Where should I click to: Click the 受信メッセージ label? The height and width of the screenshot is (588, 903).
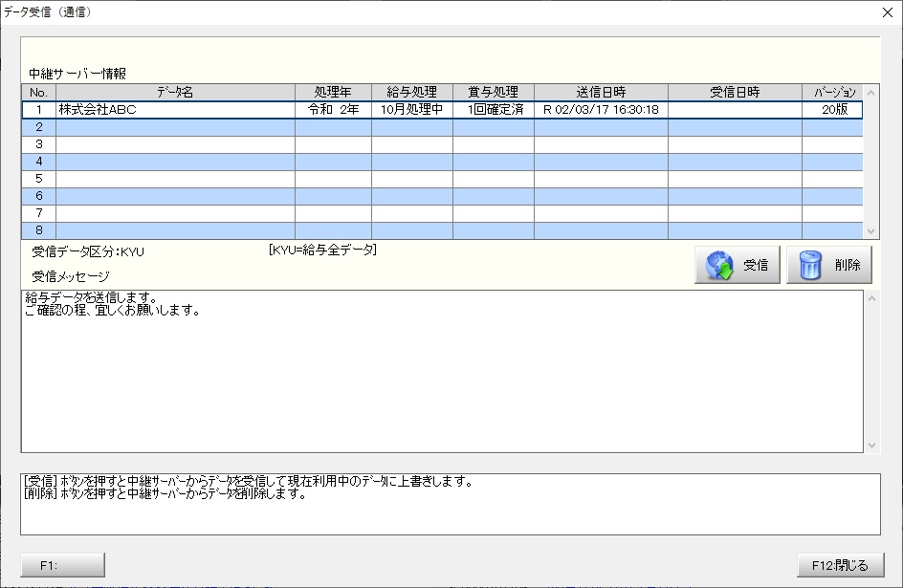coord(70,276)
